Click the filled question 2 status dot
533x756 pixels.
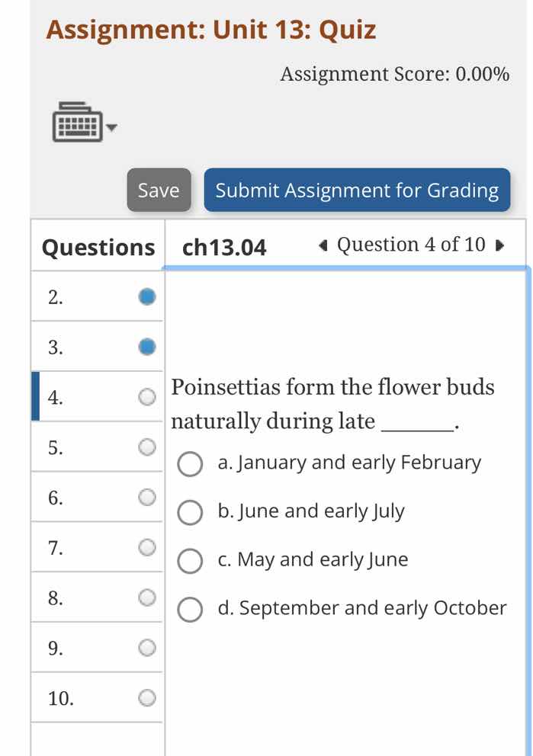point(147,296)
